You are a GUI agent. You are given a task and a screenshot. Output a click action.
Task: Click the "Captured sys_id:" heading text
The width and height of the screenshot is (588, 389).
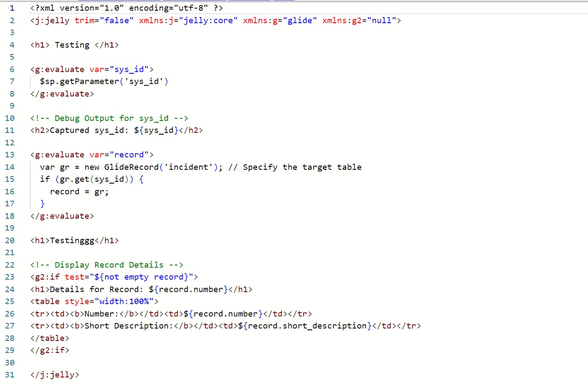pyautogui.click(x=89, y=130)
